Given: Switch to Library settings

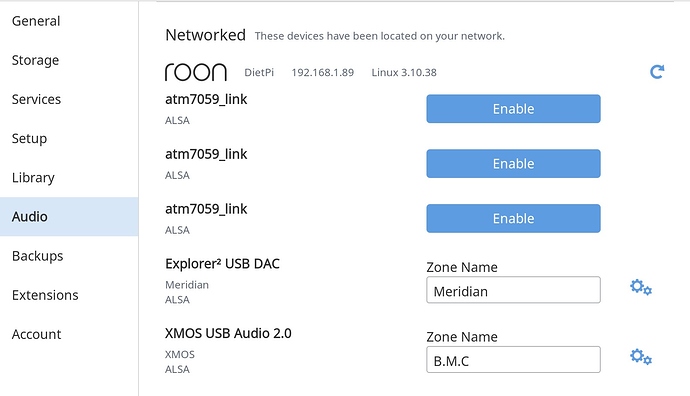Looking at the screenshot, I should coord(33,178).
